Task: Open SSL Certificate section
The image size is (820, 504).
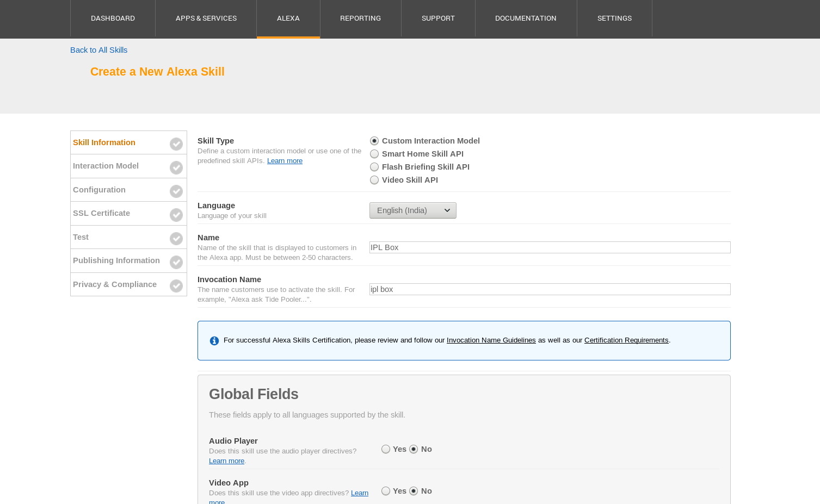Action: point(128,213)
